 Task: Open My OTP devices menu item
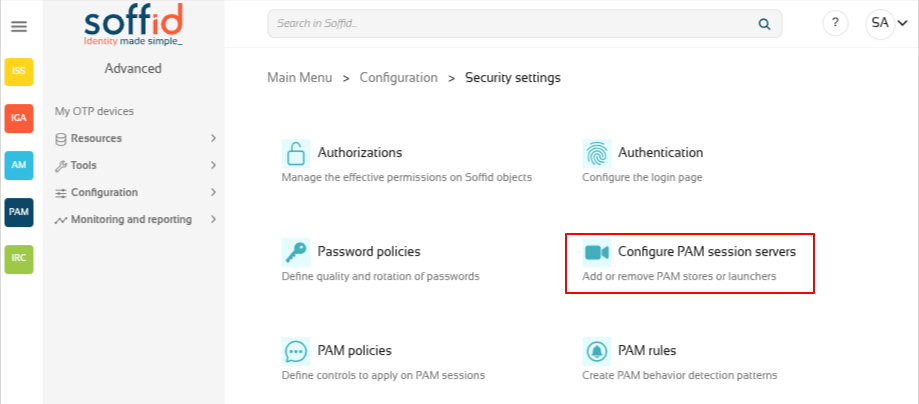click(94, 111)
